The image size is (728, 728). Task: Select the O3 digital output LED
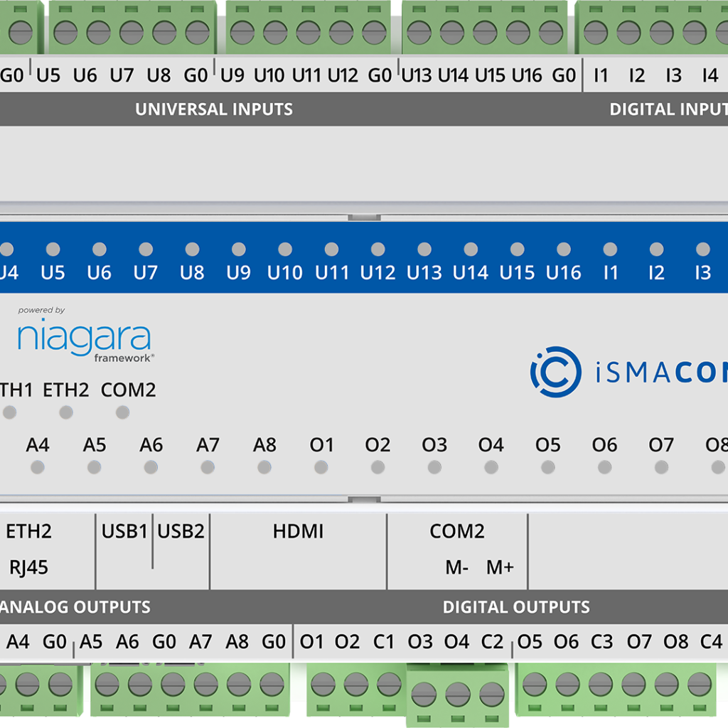click(x=434, y=467)
